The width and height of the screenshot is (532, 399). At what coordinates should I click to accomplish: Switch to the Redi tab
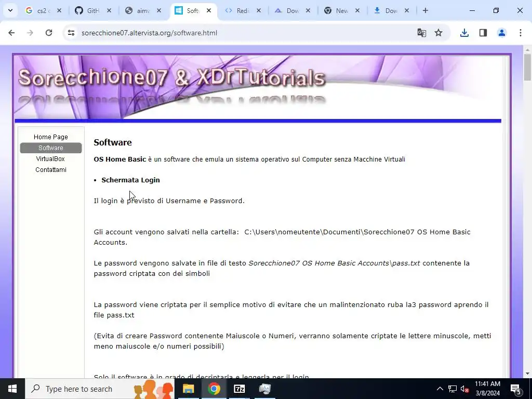click(237, 11)
